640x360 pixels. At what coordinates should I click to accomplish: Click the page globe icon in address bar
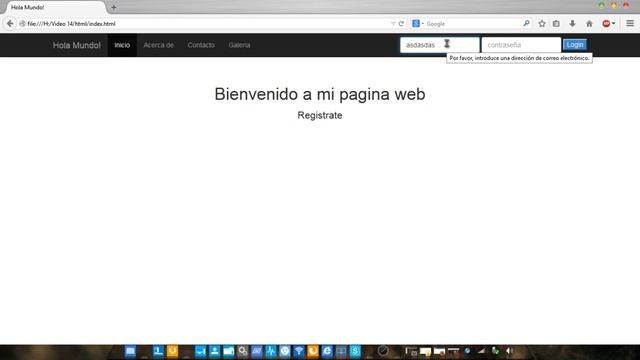[22, 24]
